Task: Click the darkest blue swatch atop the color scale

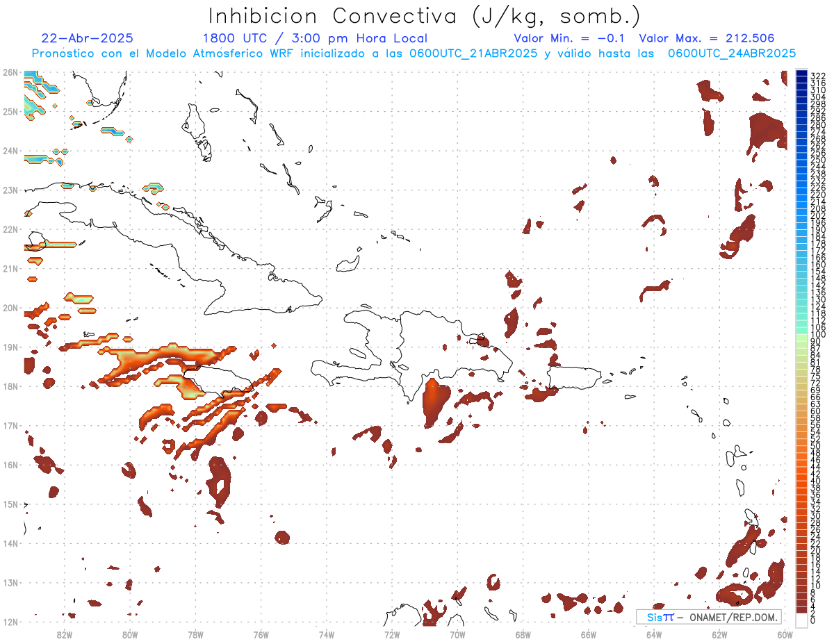Action: point(802,74)
